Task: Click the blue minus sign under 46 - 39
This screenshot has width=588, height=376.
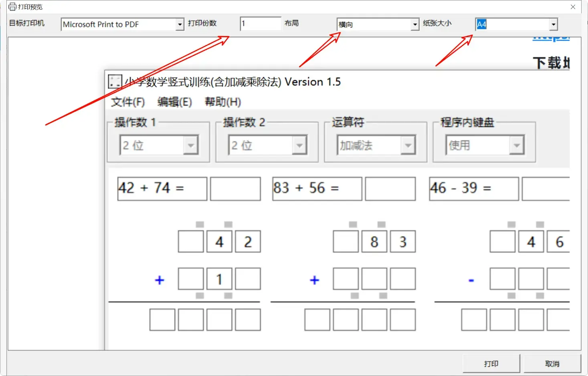Action: click(472, 280)
